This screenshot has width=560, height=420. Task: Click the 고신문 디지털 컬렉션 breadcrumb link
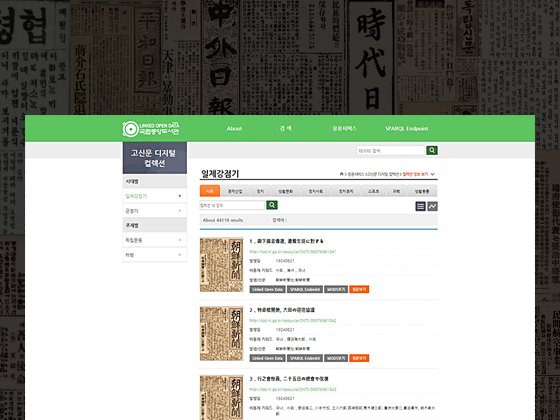[x=383, y=174]
